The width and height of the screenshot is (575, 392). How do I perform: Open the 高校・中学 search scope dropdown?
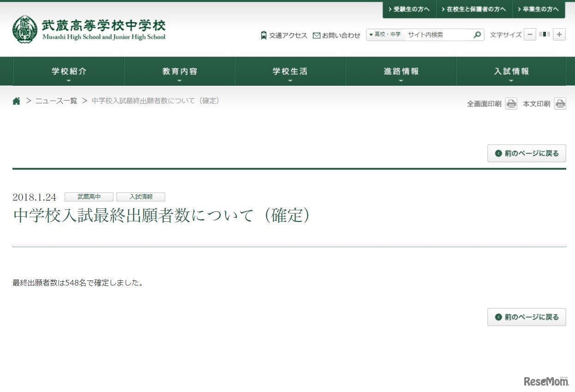coord(384,34)
